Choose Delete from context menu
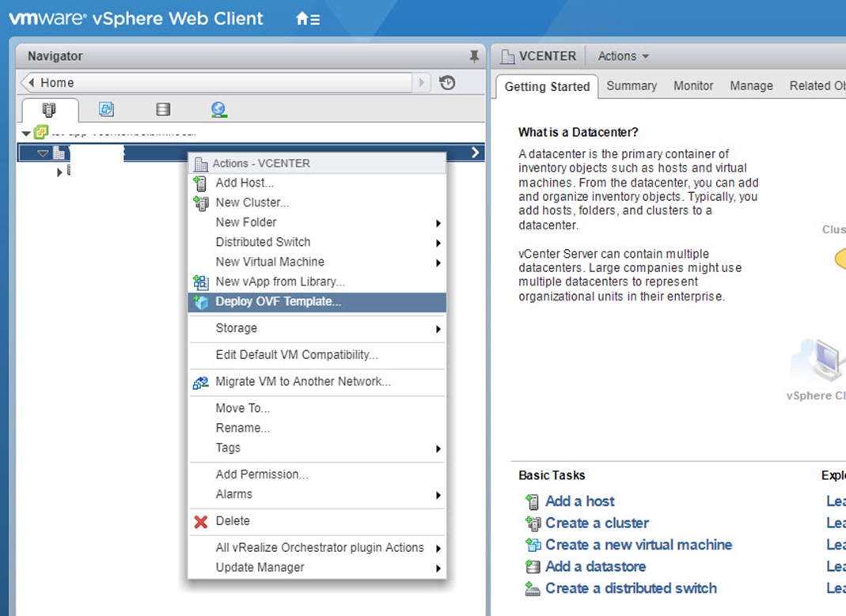 pyautogui.click(x=317, y=522)
